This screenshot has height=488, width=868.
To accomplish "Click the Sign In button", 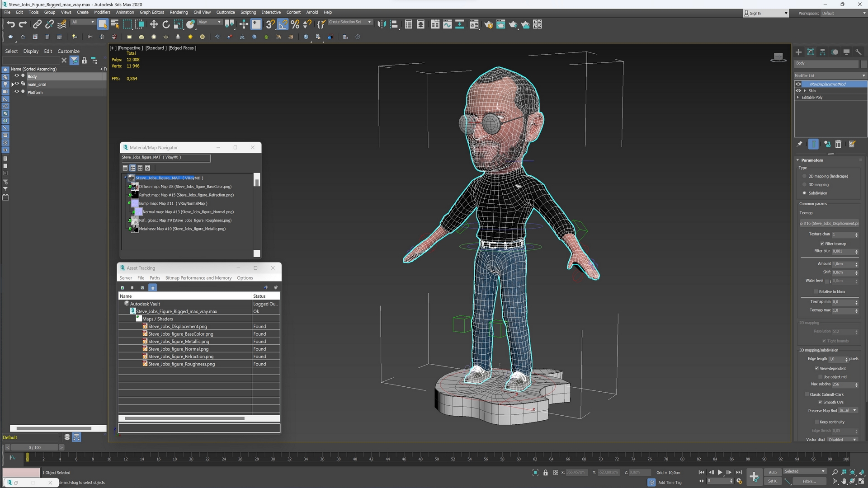I will click(766, 13).
